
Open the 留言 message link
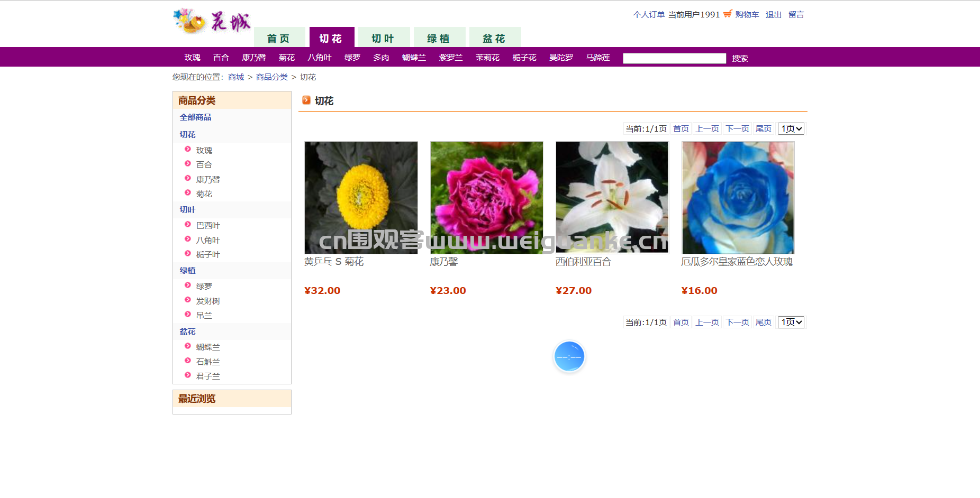pyautogui.click(x=796, y=14)
